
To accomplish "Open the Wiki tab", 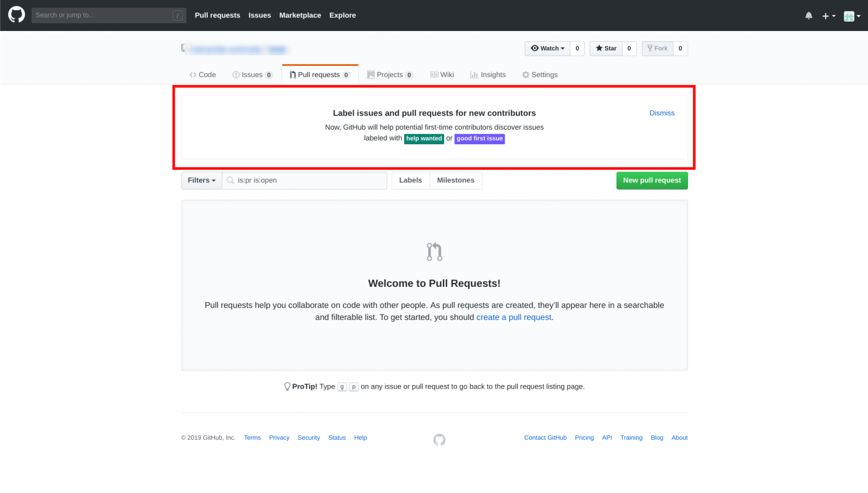I will click(442, 74).
